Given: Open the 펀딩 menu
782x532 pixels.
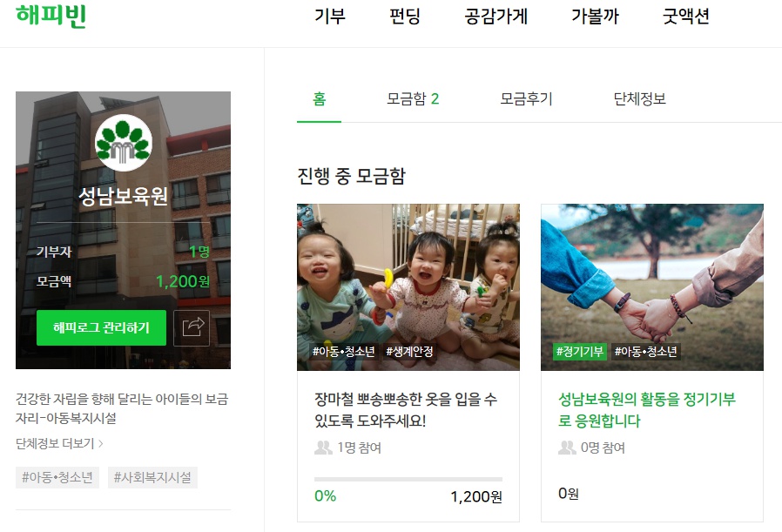Looking at the screenshot, I should pyautogui.click(x=404, y=17).
